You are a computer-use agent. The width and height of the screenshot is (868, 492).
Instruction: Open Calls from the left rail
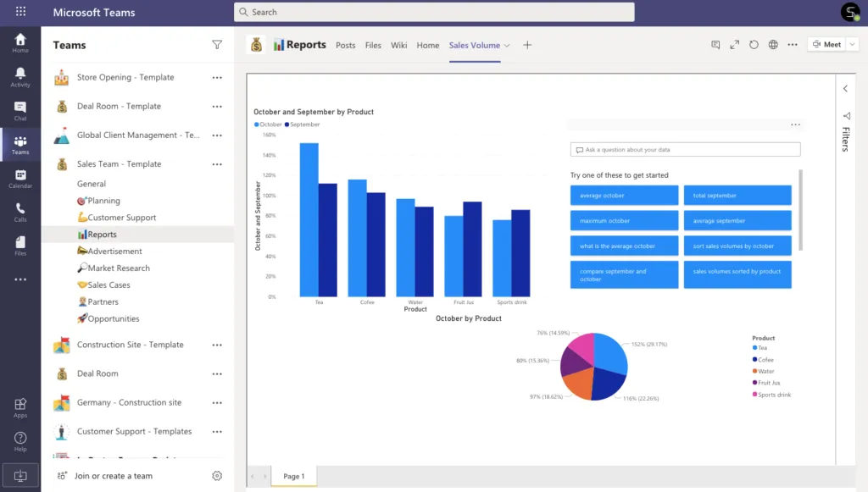tap(20, 213)
